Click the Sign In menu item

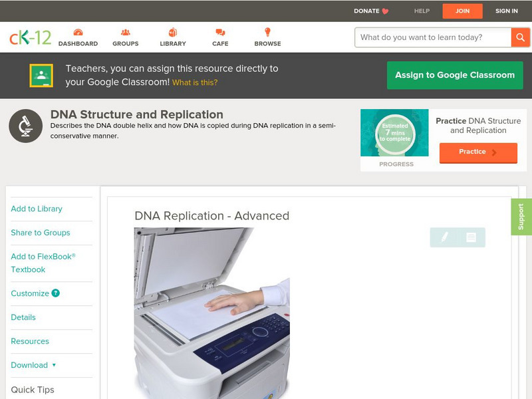pyautogui.click(x=507, y=11)
